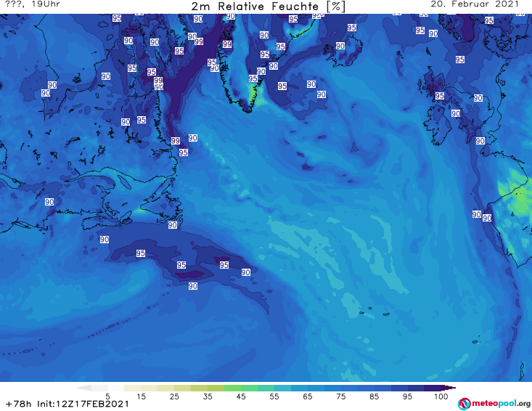Viewport: 532px width, 411px height.
Task: Click on Iceland on the map
Action: click(x=343, y=51)
